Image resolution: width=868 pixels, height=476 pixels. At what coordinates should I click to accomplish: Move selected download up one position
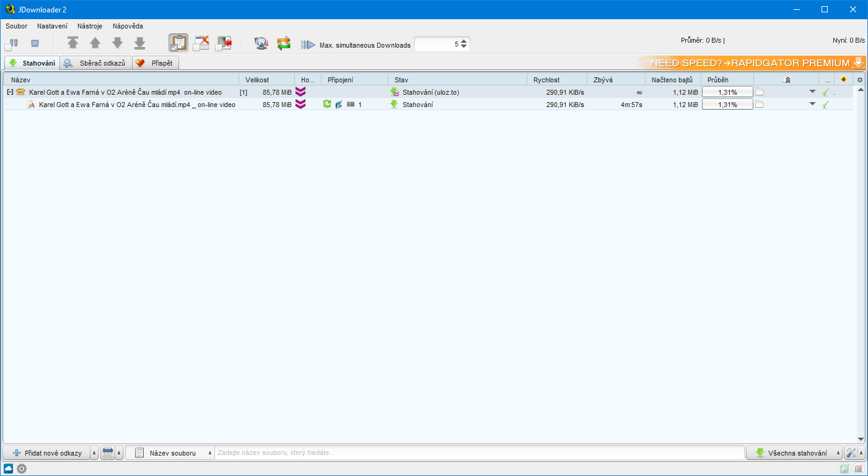tap(95, 43)
